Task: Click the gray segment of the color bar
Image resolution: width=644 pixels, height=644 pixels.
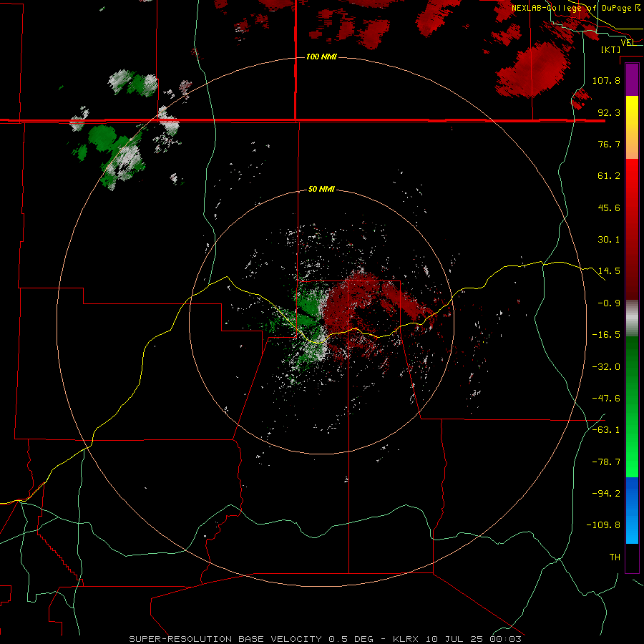Action: [632, 318]
